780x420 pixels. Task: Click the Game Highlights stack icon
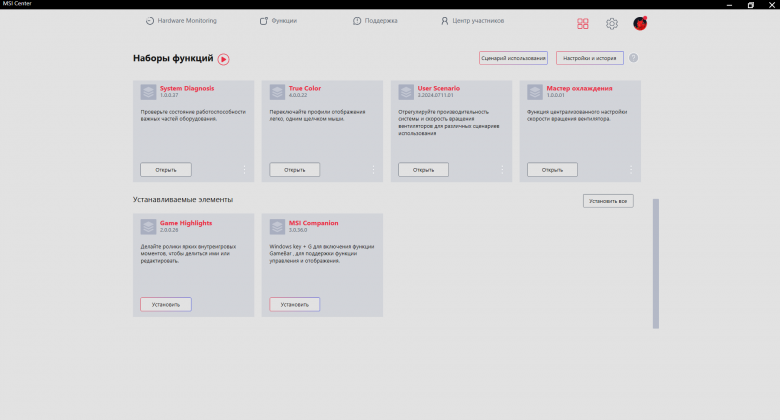pos(148,227)
